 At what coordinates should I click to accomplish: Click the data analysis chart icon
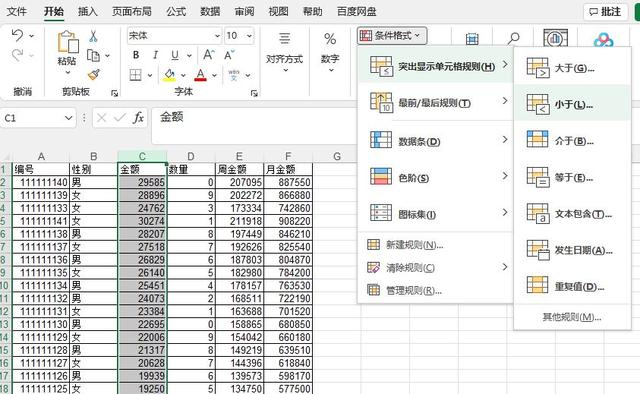point(556,38)
